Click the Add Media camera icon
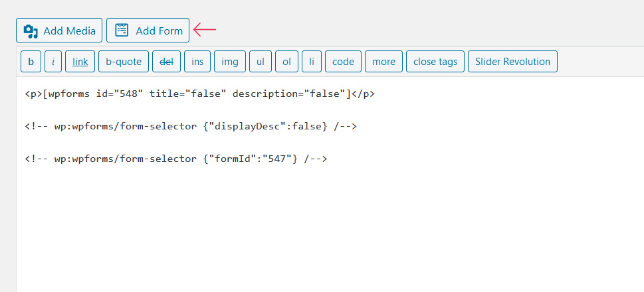This screenshot has width=644, height=292. point(31,31)
